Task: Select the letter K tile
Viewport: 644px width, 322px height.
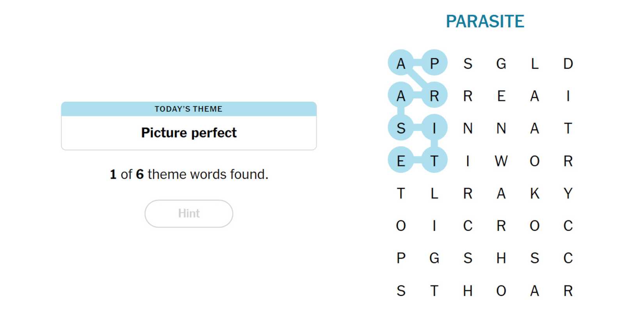Action: click(535, 193)
